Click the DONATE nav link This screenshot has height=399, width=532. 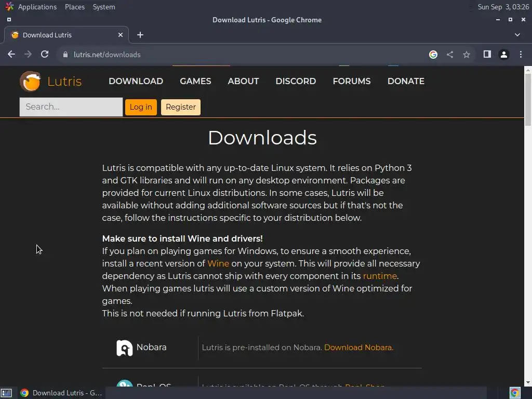pyautogui.click(x=406, y=81)
